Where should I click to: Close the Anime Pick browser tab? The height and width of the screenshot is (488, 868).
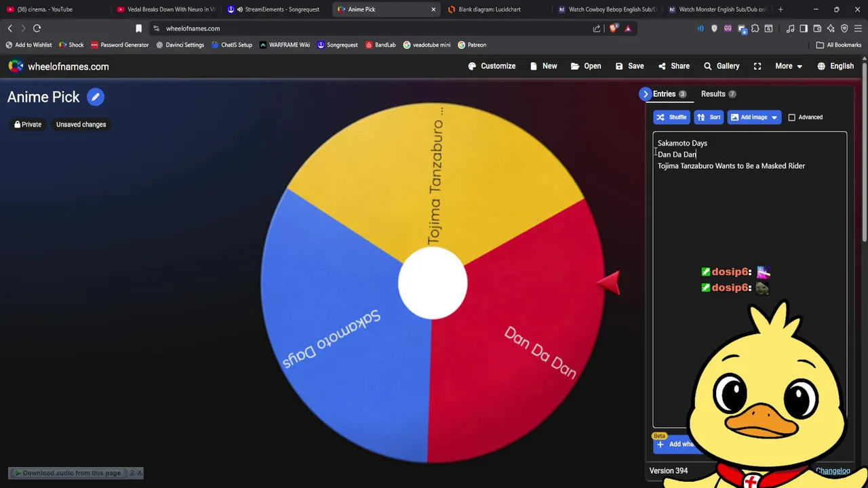click(x=433, y=9)
